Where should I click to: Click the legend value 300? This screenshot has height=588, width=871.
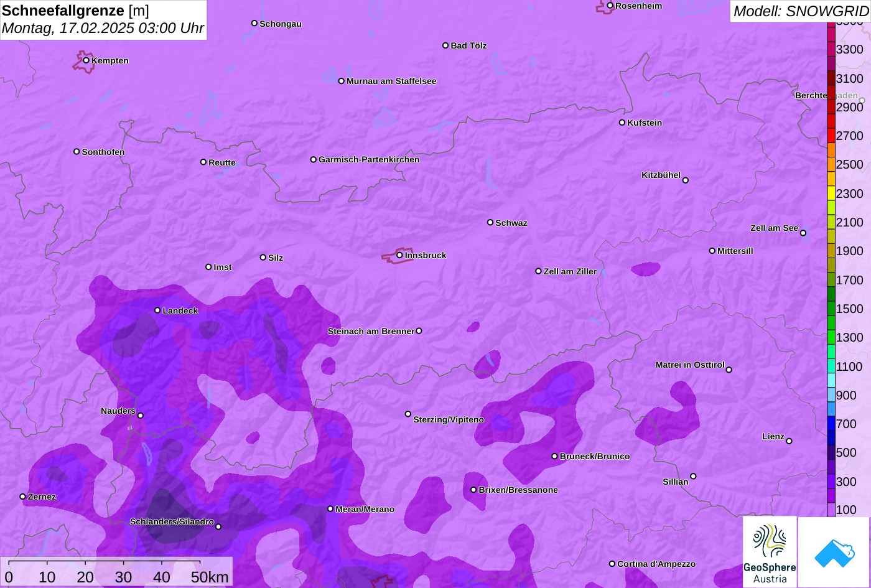(846, 482)
